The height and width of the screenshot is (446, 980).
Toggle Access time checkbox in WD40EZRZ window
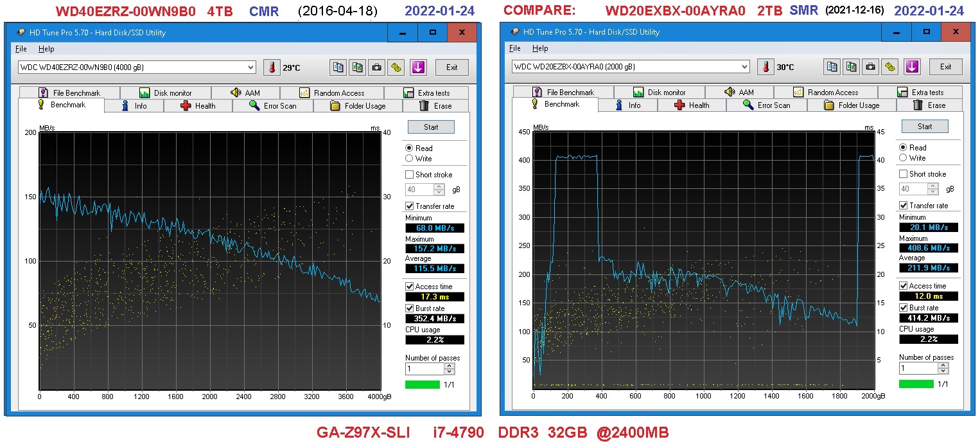(409, 287)
